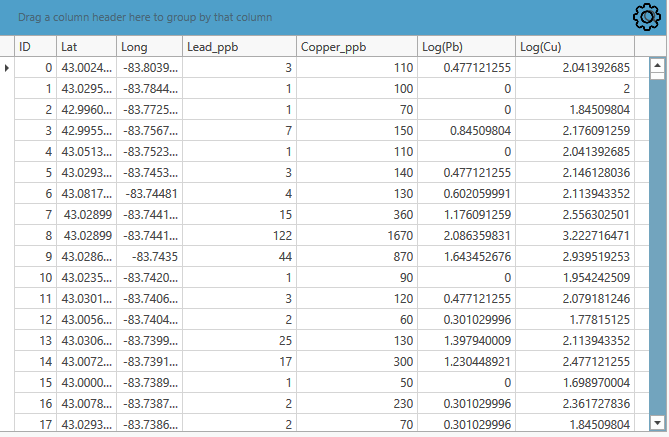Select Copper_ppb cell with value 360

[357, 215]
